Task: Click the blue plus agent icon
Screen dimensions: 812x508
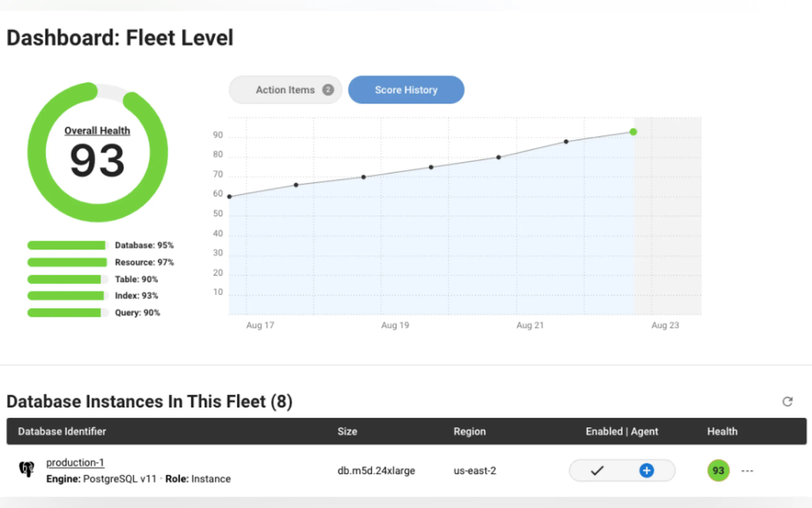Action: tap(646, 470)
